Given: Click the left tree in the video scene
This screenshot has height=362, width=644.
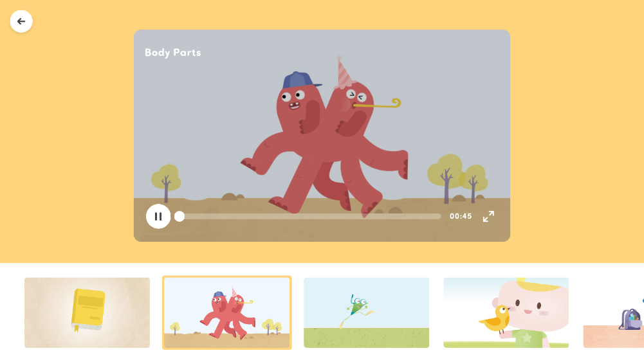Looking at the screenshot, I should coord(166,180).
